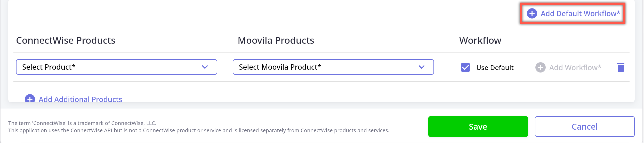
Task: Click the plus icon beside Add Additional Products
Action: tap(30, 99)
